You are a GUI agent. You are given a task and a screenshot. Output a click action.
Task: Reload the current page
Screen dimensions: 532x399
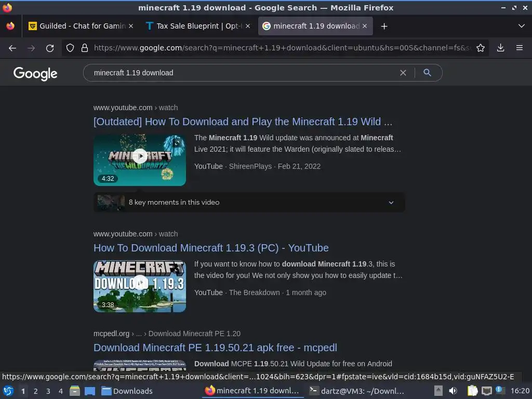coord(50,48)
